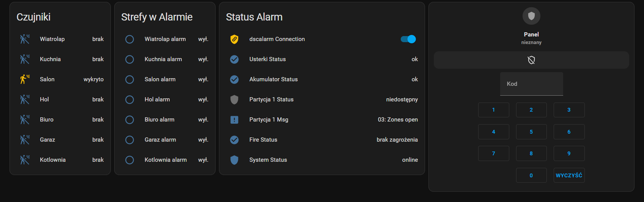The image size is (644, 202).
Task: Click the System Status shield icon
Action: tap(235, 160)
